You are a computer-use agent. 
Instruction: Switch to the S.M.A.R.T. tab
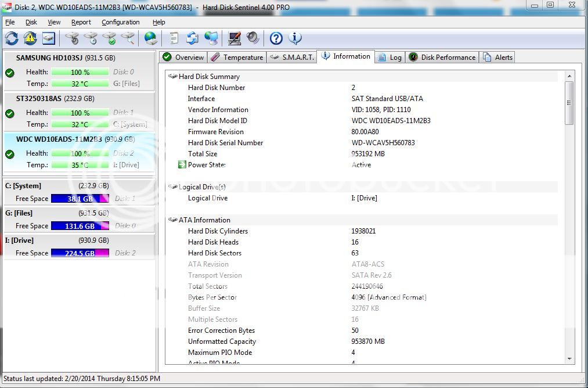coord(292,57)
